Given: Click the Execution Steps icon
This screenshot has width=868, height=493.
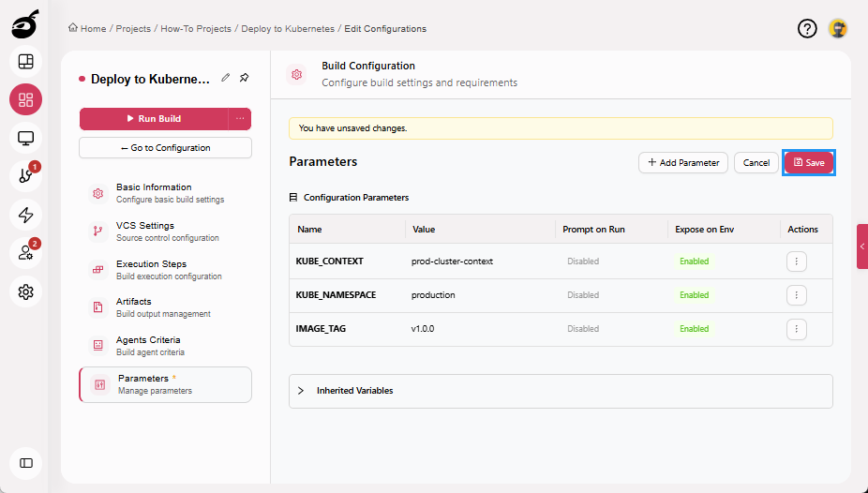Looking at the screenshot, I should click(98, 269).
